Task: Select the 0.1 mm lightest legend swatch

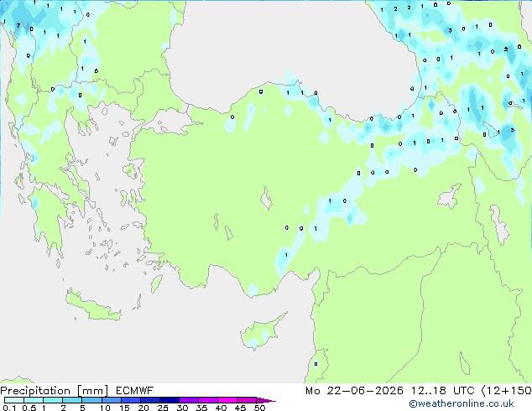Action: tap(14, 400)
